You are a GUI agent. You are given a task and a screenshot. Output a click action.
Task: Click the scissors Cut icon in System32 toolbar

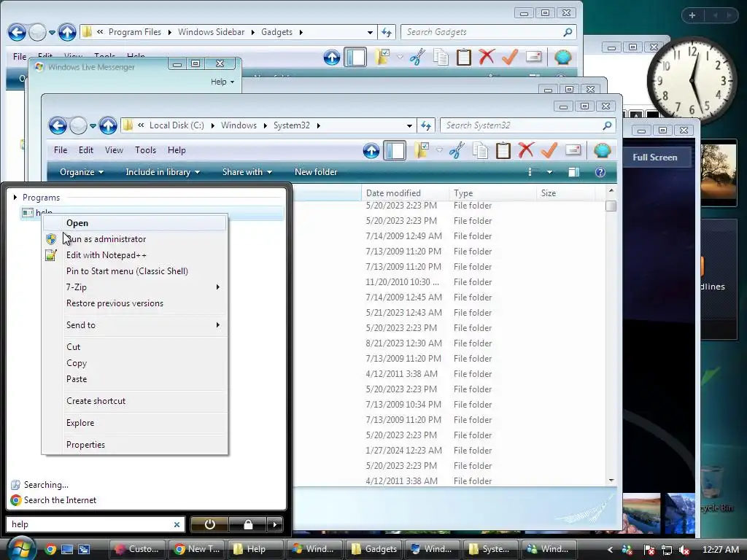click(x=457, y=150)
